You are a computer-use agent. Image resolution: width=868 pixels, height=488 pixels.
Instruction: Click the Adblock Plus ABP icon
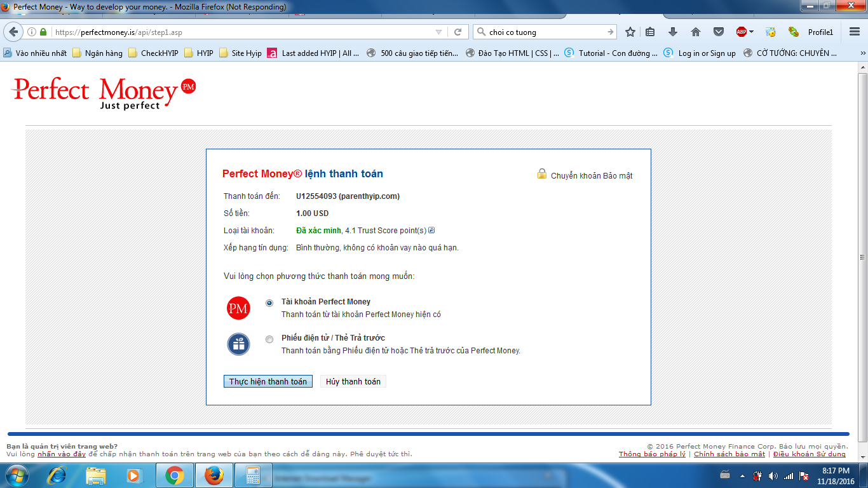741,32
